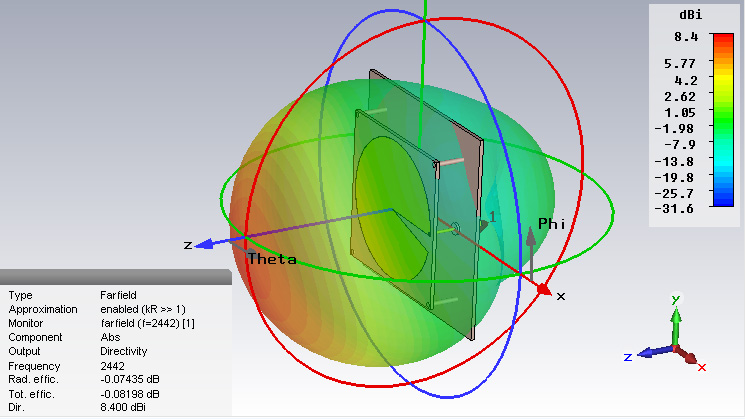This screenshot has height=419, width=745.
Task: Click the '2442' frequency value
Action: [x=113, y=366]
